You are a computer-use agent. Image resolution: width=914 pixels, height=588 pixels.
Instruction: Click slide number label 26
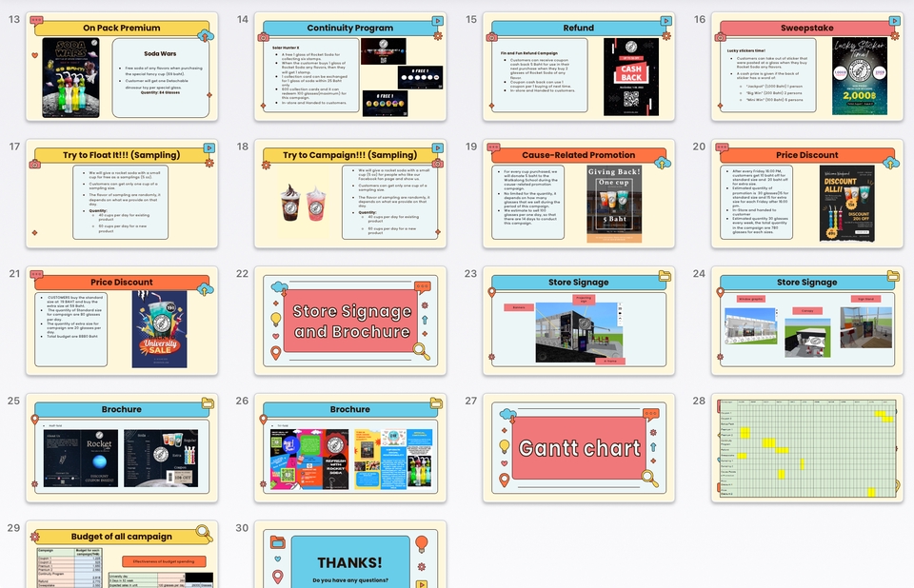coord(243,401)
